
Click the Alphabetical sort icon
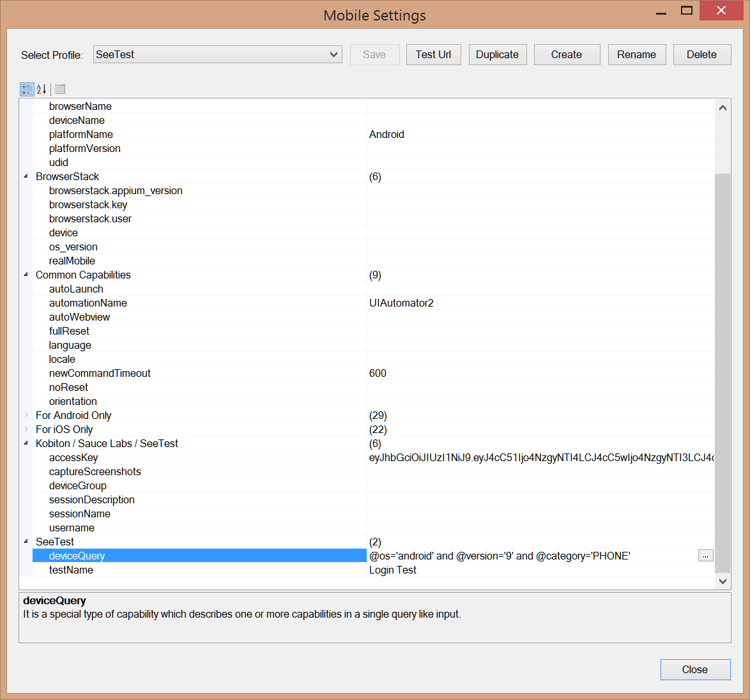[x=42, y=89]
